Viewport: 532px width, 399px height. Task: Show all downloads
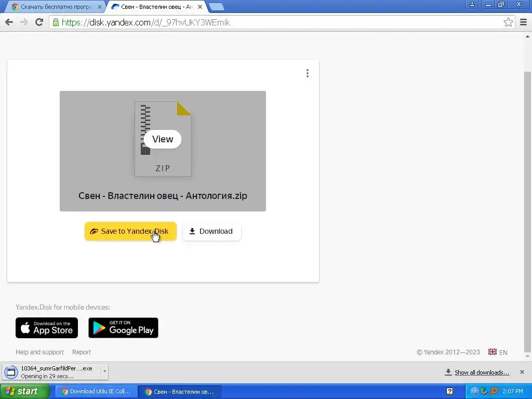(477, 373)
